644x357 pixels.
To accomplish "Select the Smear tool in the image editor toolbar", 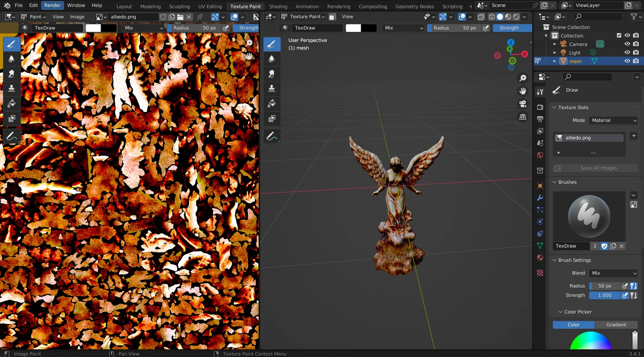I will (12, 74).
